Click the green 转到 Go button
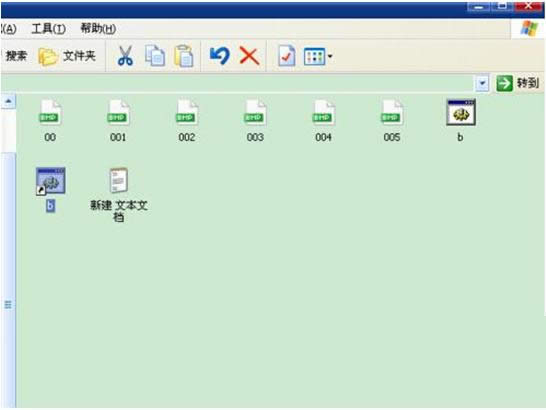Image resolution: width=546 pixels, height=410 pixels. pos(517,83)
